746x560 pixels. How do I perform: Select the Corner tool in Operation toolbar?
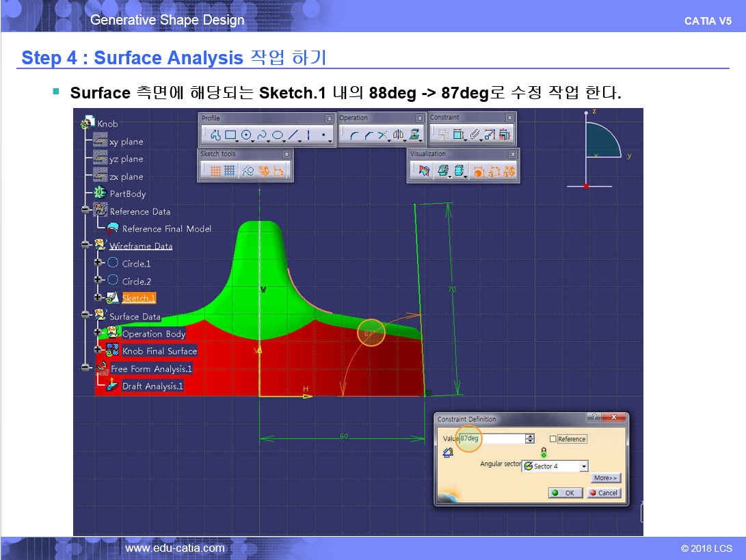pyautogui.click(x=354, y=135)
